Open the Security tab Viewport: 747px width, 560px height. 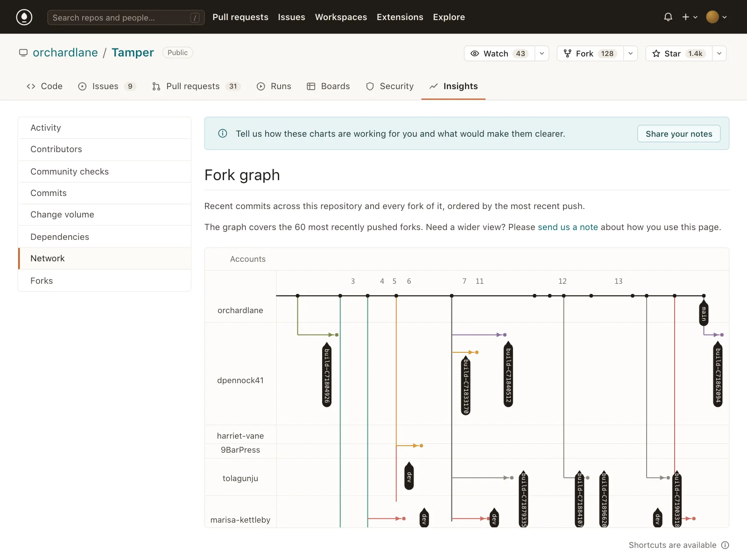click(x=390, y=86)
